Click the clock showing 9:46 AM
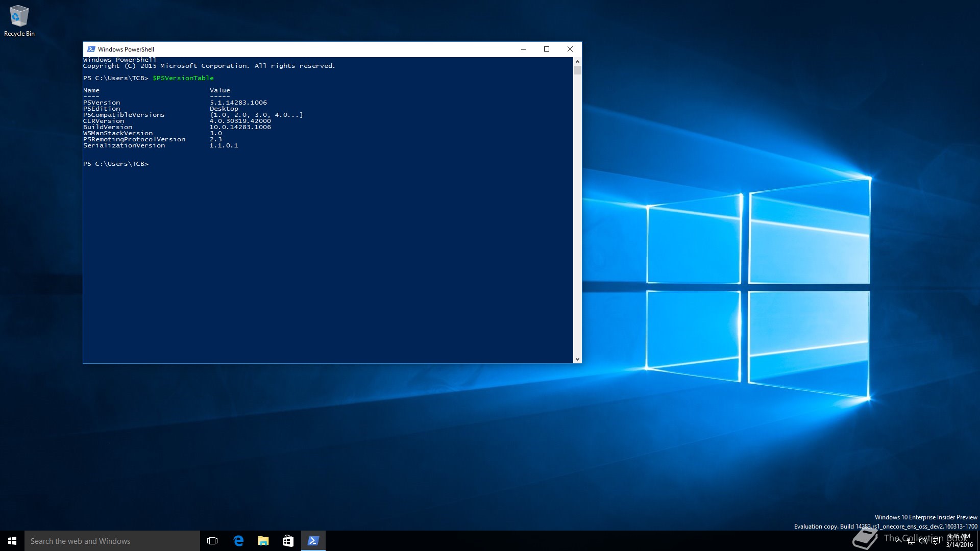This screenshot has height=551, width=980. pyautogui.click(x=959, y=541)
